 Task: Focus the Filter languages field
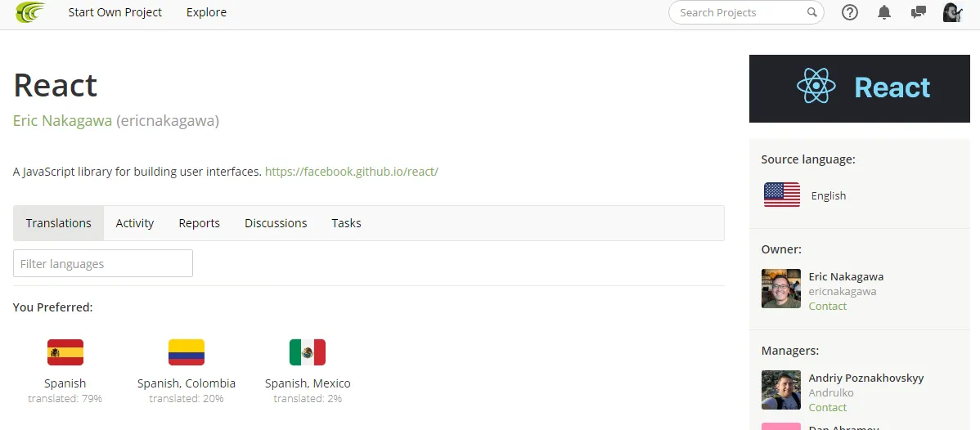(103, 263)
